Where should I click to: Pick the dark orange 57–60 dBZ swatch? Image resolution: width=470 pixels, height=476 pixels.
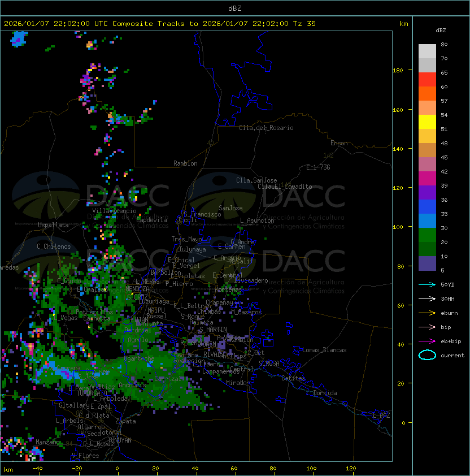tap(427, 93)
